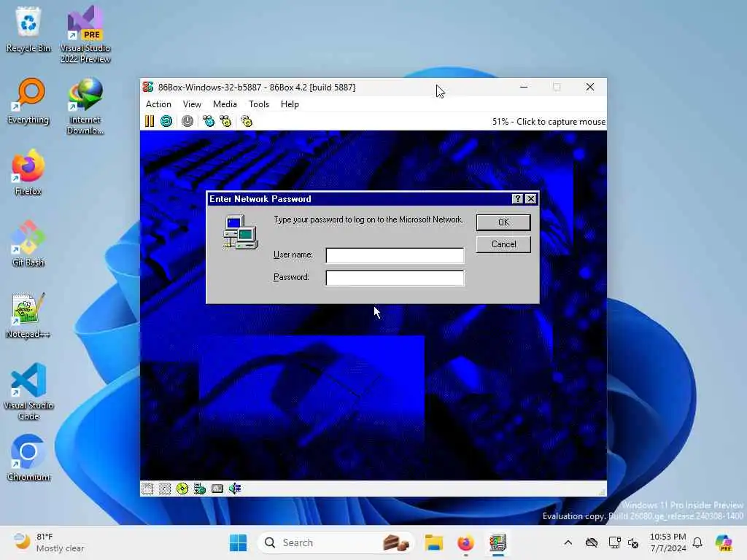Open the Action menu
Viewport: 747px width, 560px height.
(158, 104)
